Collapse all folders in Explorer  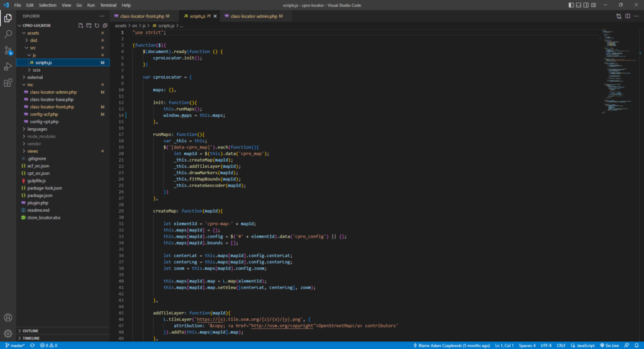pos(105,25)
